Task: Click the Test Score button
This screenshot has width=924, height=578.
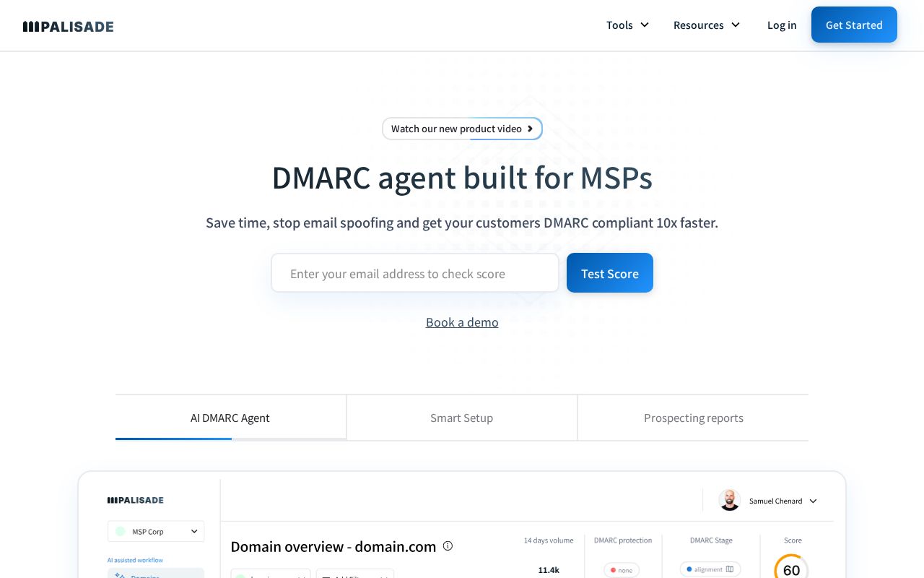Action: 610,273
